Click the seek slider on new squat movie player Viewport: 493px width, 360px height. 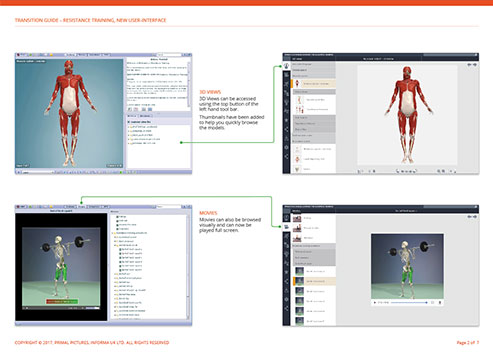tap(409, 302)
